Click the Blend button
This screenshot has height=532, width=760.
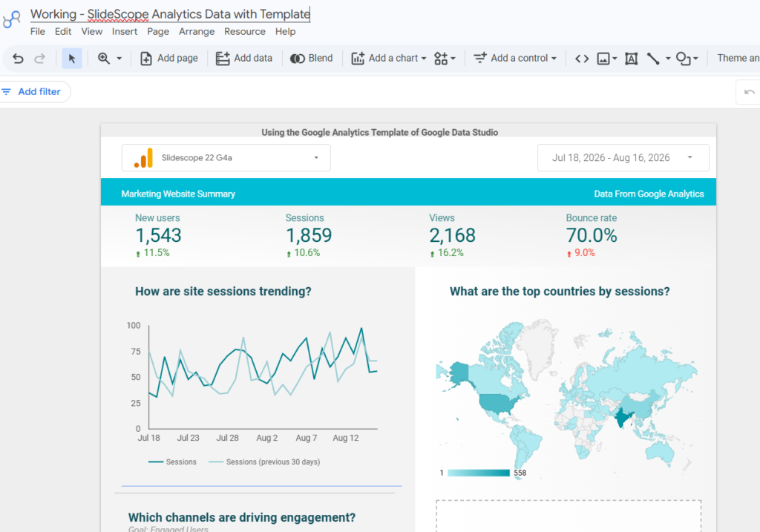311,58
